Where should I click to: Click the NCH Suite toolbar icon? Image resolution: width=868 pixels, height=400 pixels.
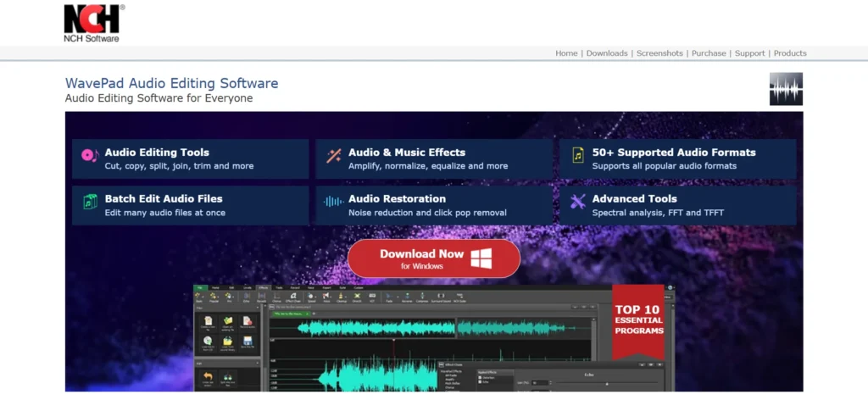(459, 296)
